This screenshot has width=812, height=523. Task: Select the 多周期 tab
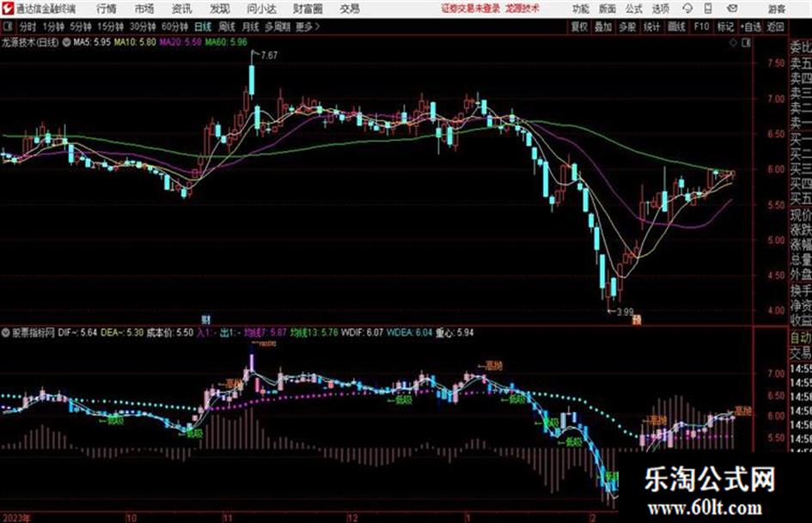pyautogui.click(x=278, y=27)
